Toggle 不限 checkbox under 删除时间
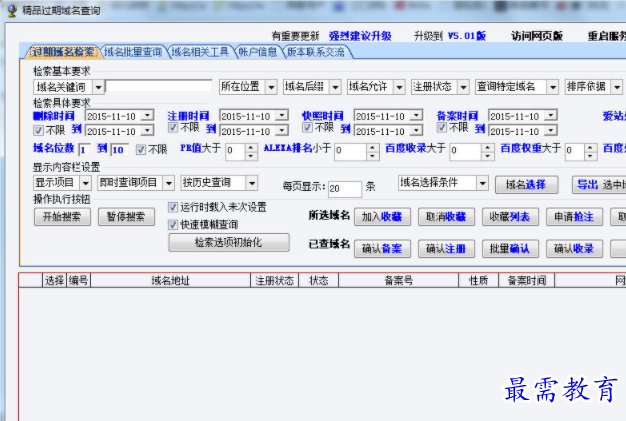This screenshot has width=626, height=421. (x=38, y=130)
